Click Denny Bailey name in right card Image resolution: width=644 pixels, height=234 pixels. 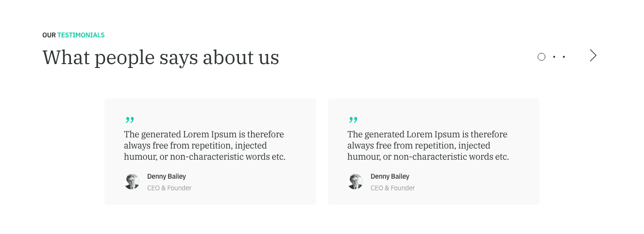click(390, 177)
